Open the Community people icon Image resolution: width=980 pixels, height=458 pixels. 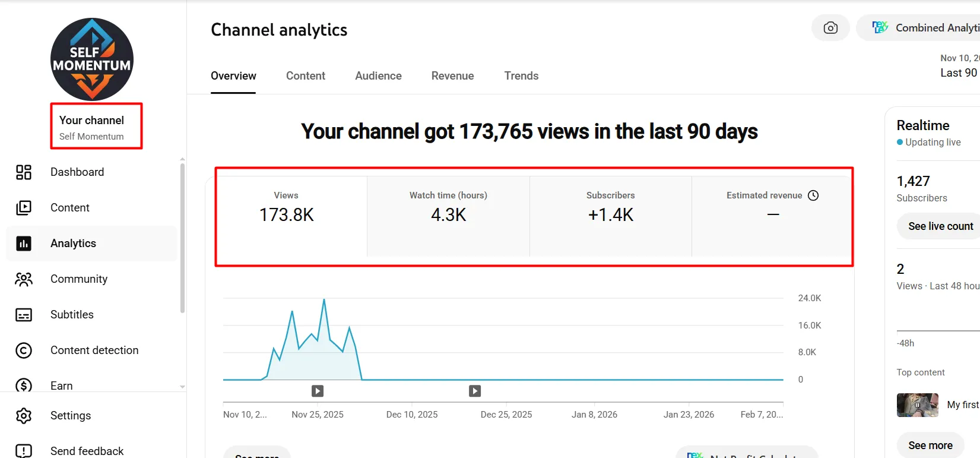click(24, 279)
